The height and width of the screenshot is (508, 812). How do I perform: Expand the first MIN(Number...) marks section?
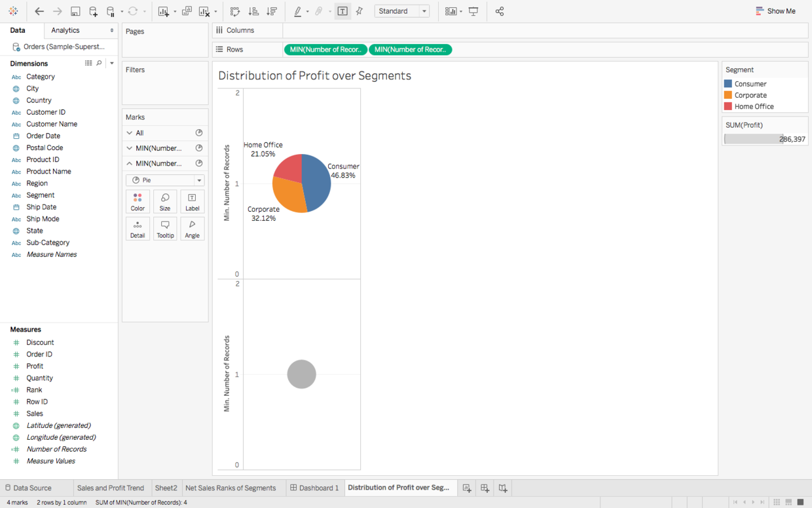pyautogui.click(x=130, y=148)
